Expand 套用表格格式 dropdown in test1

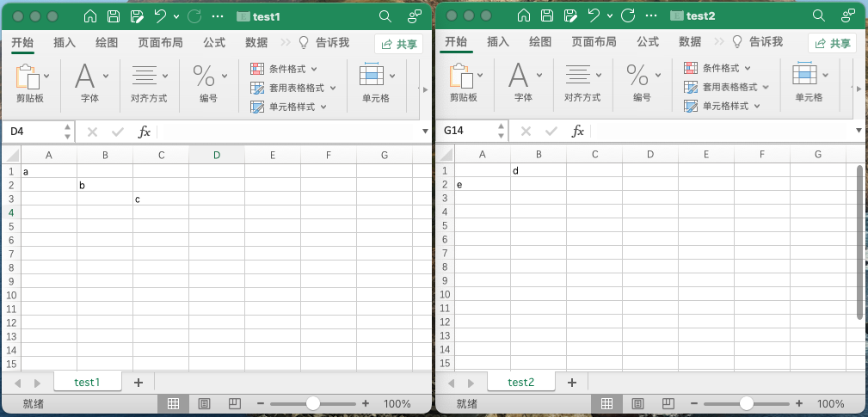[333, 88]
